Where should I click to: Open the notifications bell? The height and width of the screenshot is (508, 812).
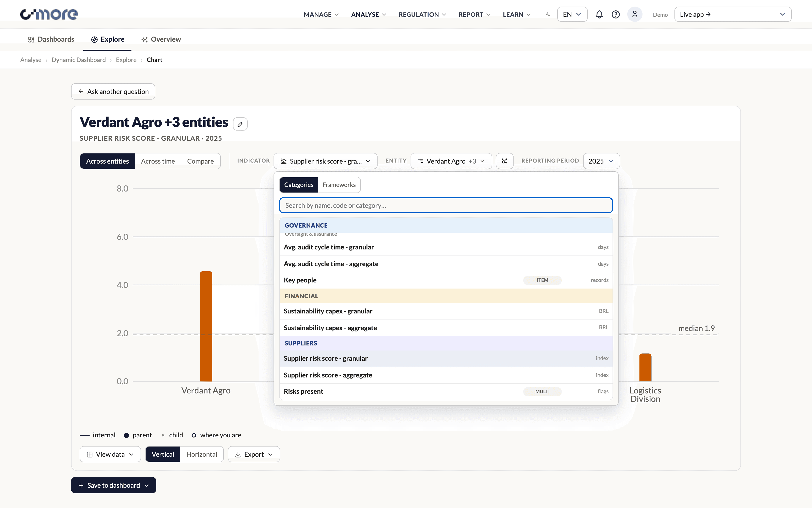point(599,14)
